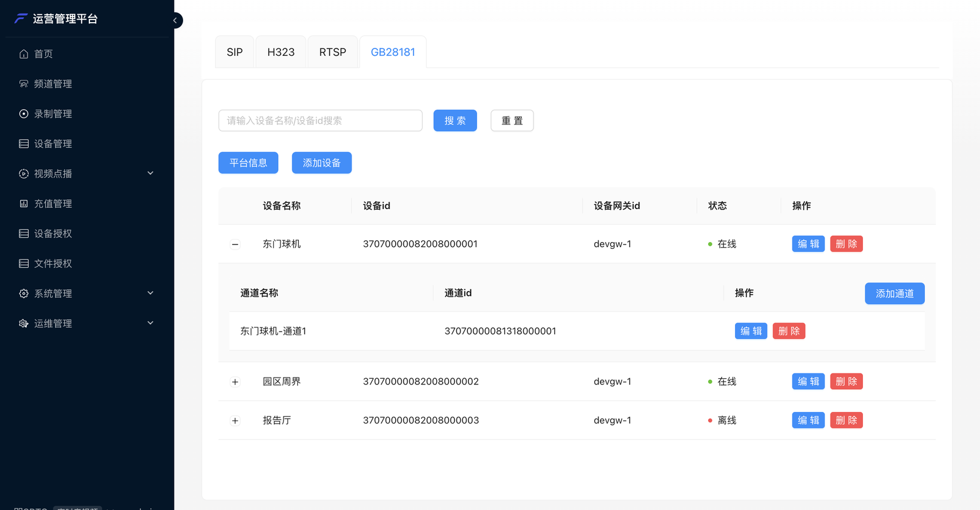This screenshot has height=510, width=980.
Task: Click the 重置 reset button
Action: click(512, 121)
